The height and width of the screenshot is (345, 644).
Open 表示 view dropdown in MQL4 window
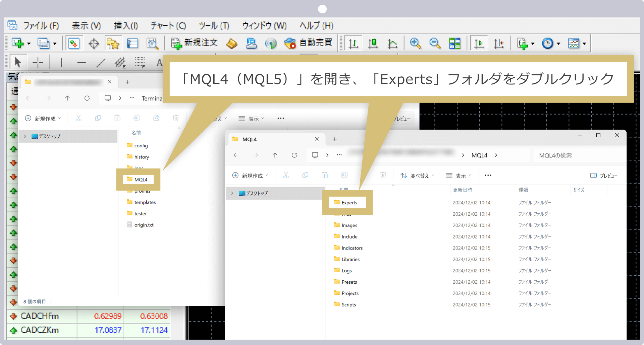(x=459, y=176)
